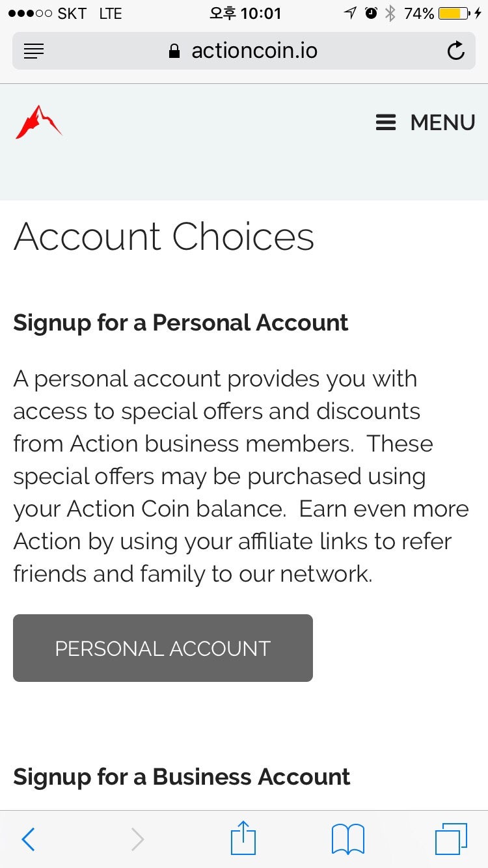
Task: Tap the clock time in the status bar
Action: [x=245, y=13]
